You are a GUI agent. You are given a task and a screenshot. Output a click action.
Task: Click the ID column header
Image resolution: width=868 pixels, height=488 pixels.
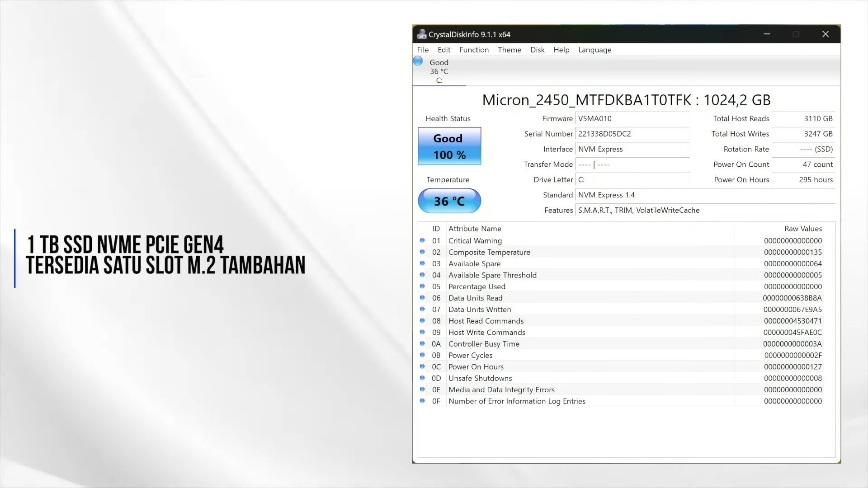click(x=436, y=229)
